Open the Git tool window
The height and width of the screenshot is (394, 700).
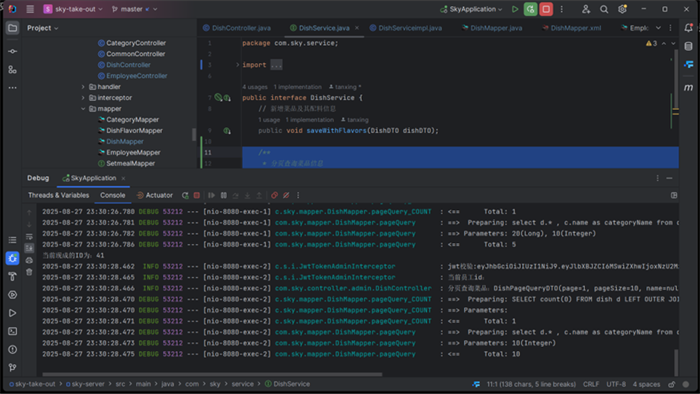[x=12, y=368]
